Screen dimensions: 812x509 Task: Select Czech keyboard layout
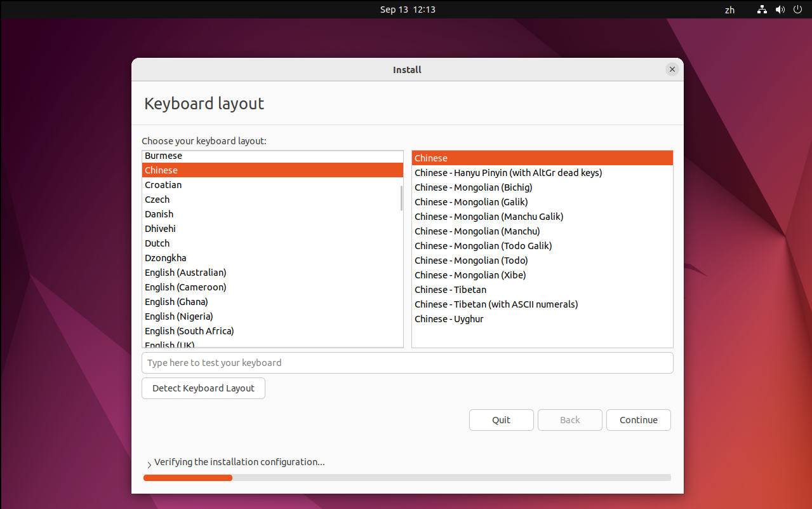(x=272, y=200)
